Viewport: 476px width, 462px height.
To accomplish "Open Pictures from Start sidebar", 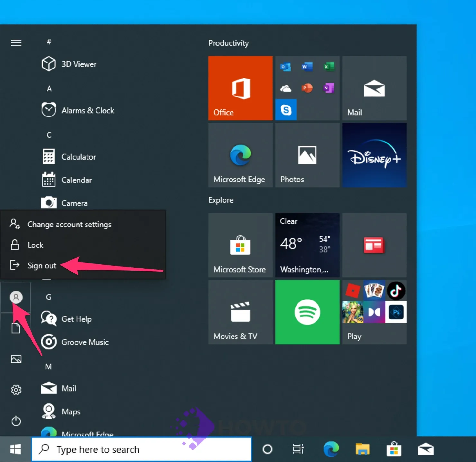I will (16, 359).
